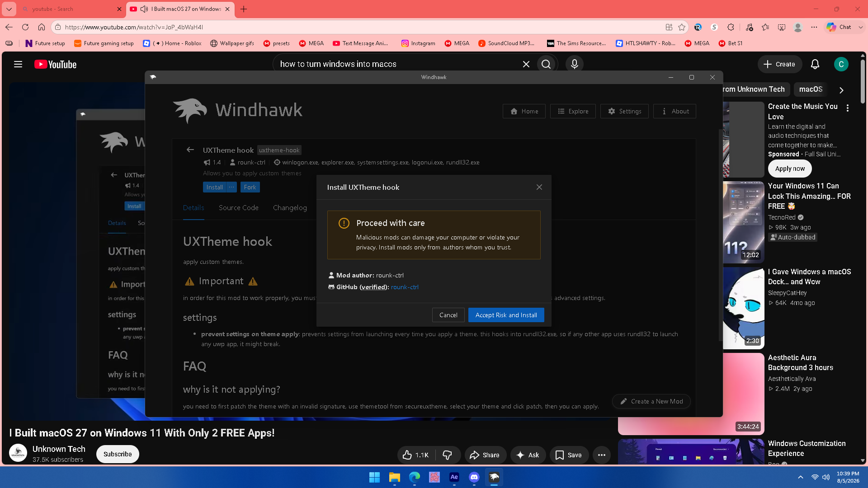Open the account avatar menu
868x488 pixels.
click(x=841, y=64)
